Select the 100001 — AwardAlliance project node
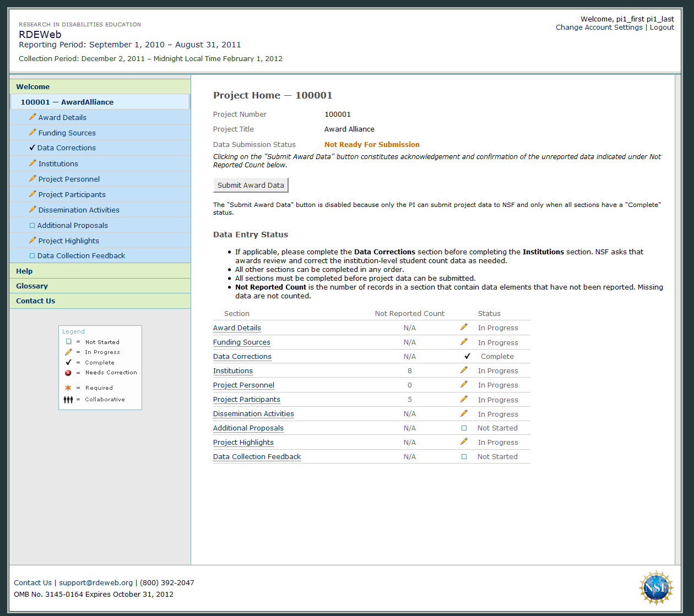Viewport: 694px width, 616px height. (x=67, y=102)
